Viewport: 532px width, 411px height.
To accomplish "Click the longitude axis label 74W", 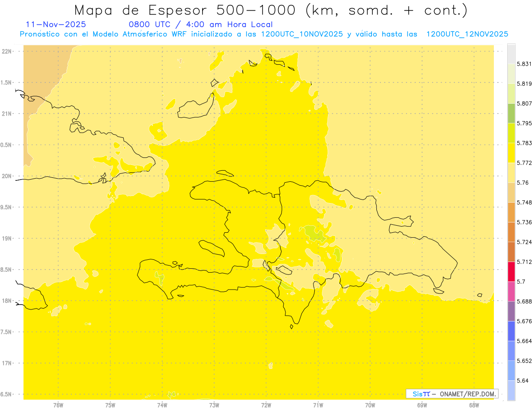I will (x=162, y=405).
